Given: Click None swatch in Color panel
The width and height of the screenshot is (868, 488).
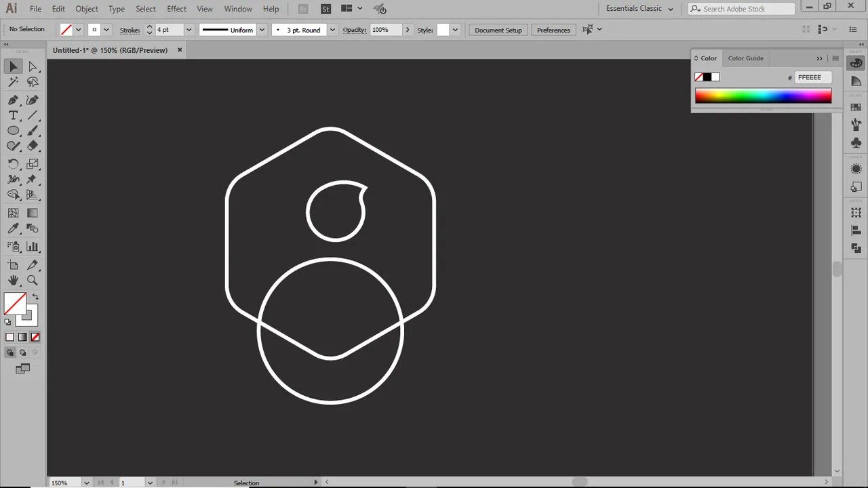Looking at the screenshot, I should click(x=698, y=77).
